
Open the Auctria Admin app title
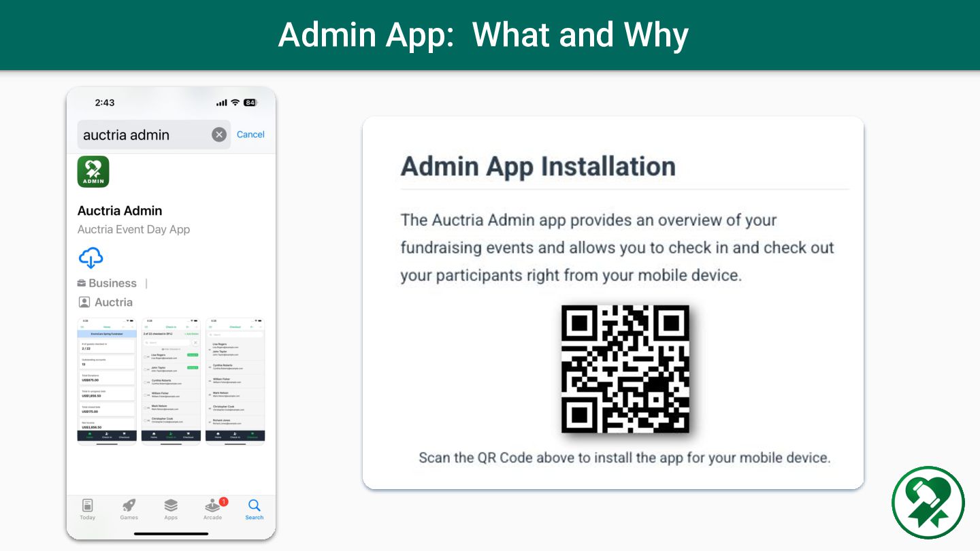pyautogui.click(x=120, y=211)
